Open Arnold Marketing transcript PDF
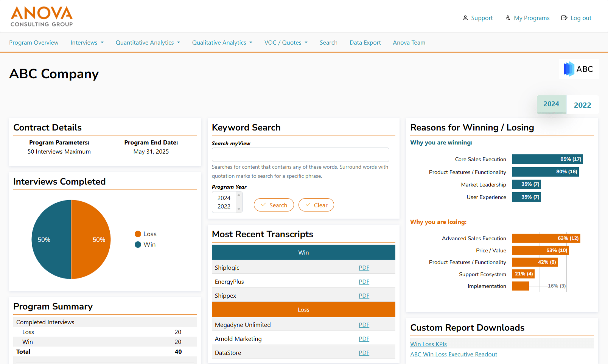Viewport: 608px width, 364px height. pos(364,339)
